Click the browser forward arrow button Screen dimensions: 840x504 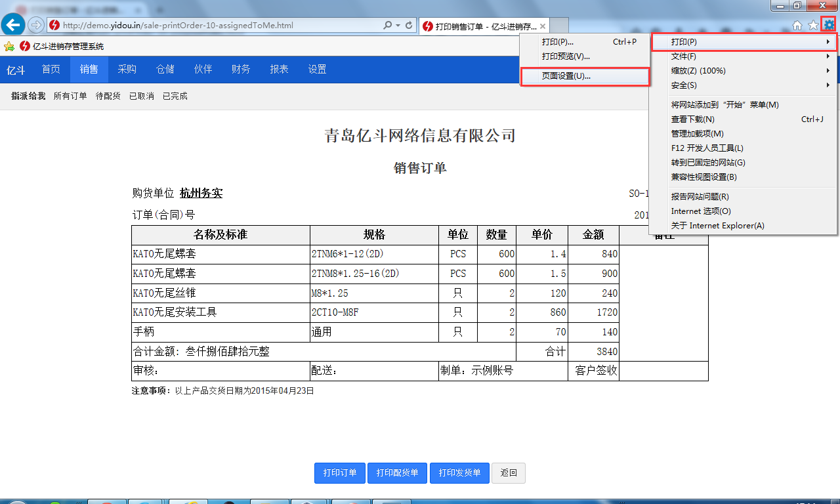pos(36,26)
